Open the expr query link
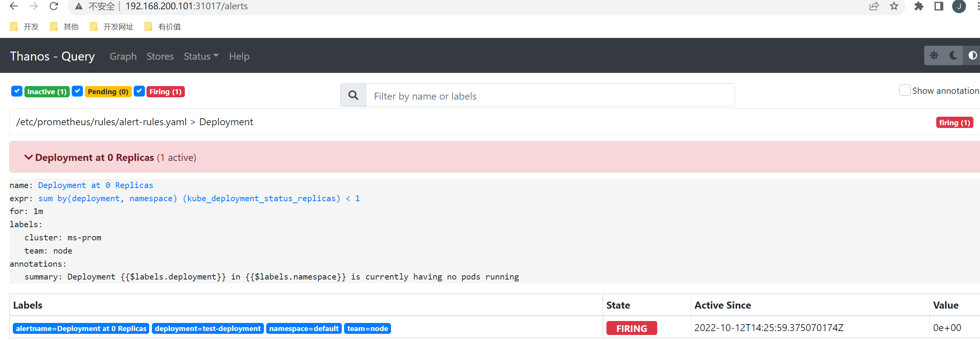 click(x=199, y=198)
